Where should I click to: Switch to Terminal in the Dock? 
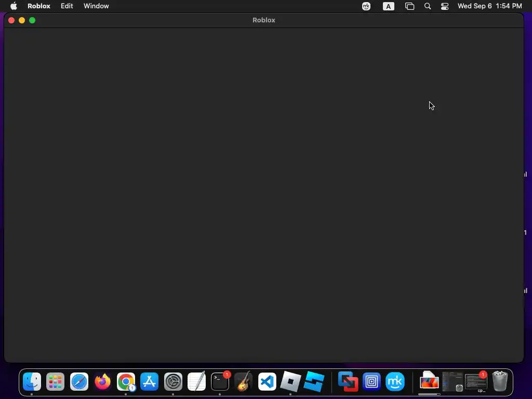pos(220,381)
